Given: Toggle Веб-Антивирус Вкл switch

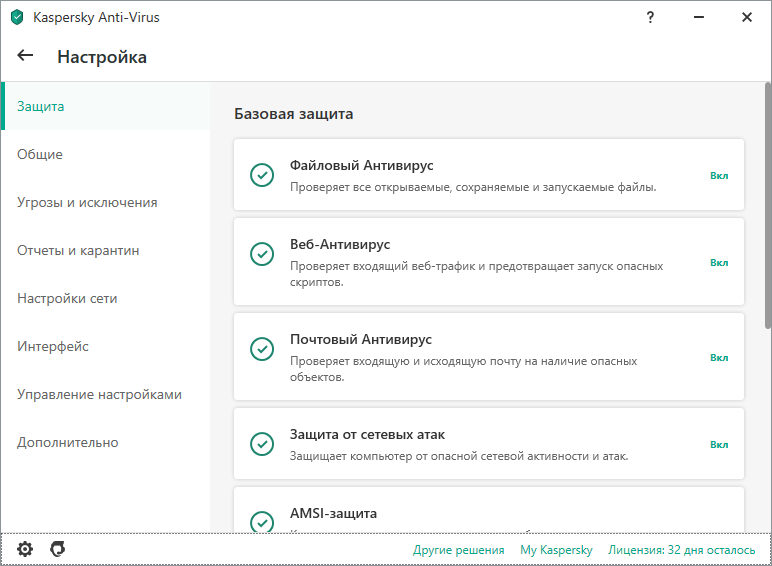Looking at the screenshot, I should (x=719, y=262).
